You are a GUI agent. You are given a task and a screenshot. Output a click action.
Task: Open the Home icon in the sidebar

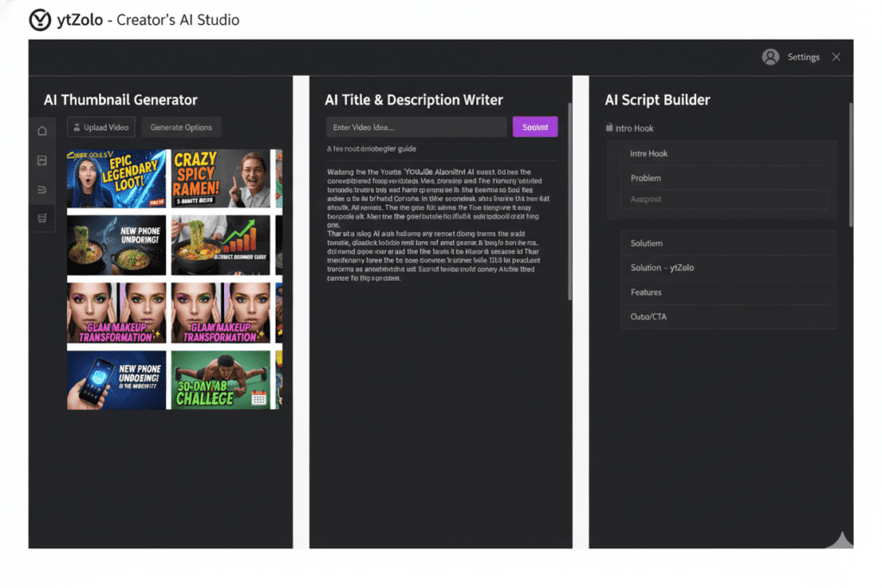pyautogui.click(x=42, y=131)
